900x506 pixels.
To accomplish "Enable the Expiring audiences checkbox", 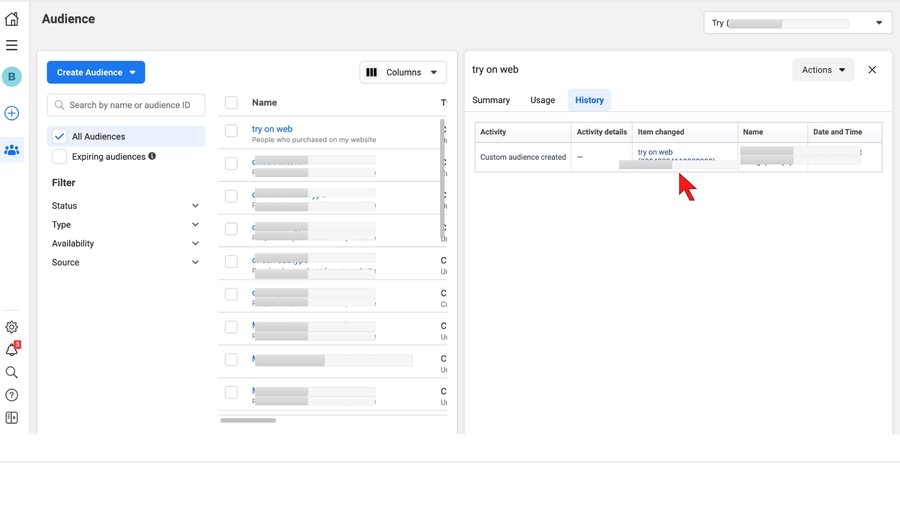I will pos(60,157).
